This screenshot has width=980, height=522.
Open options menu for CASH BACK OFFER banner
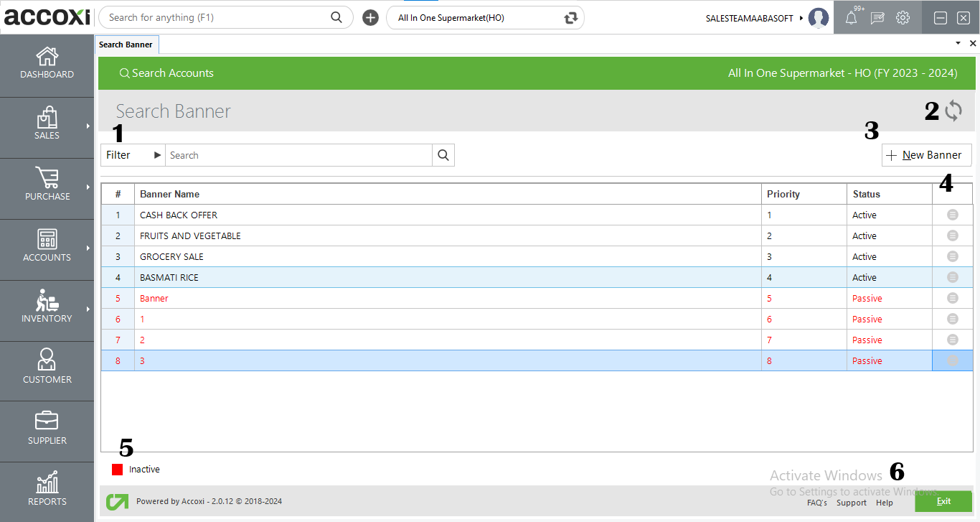tap(952, 215)
